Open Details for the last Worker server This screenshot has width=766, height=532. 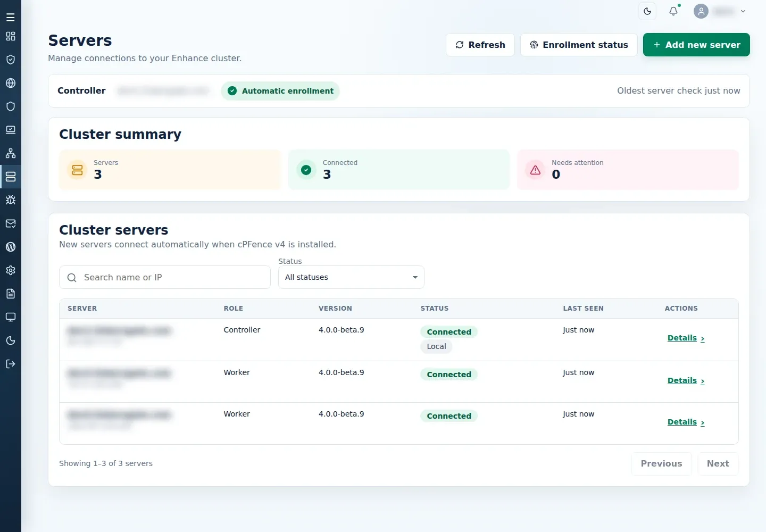tap(686, 422)
